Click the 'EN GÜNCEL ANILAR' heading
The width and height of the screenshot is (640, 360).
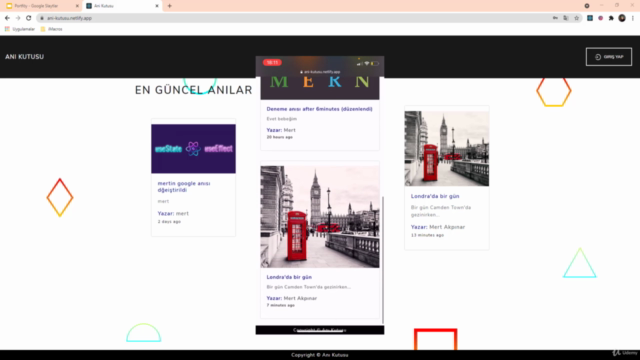click(x=193, y=90)
